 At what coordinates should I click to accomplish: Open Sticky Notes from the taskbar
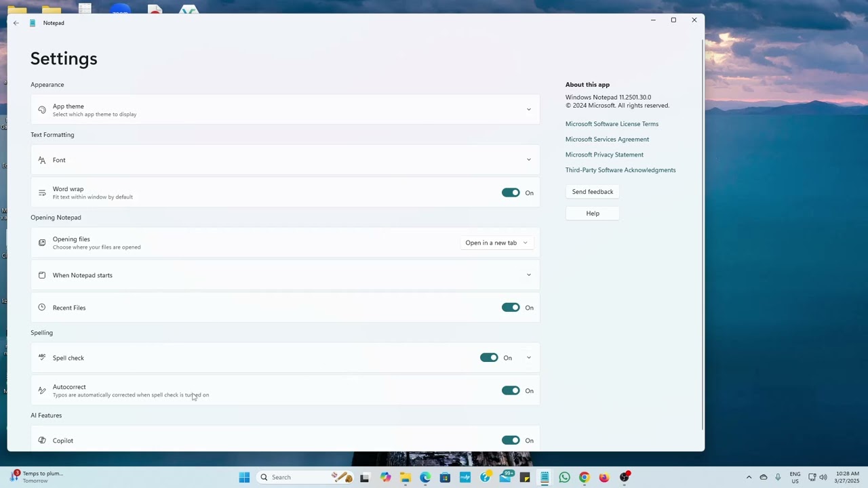[525, 477]
